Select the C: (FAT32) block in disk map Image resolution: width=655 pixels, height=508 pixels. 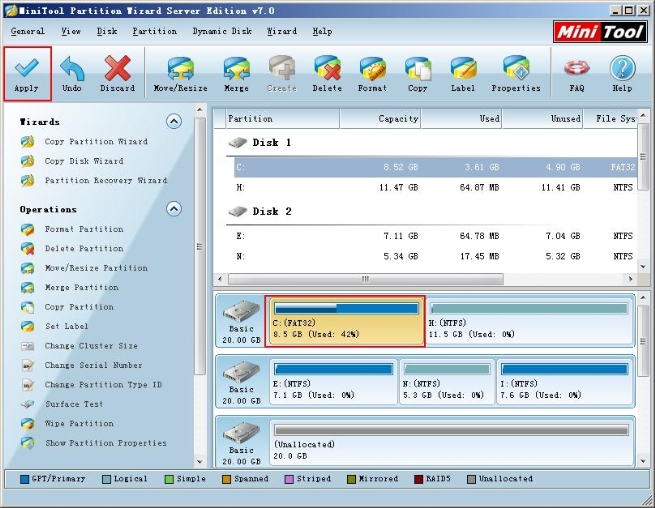point(345,321)
